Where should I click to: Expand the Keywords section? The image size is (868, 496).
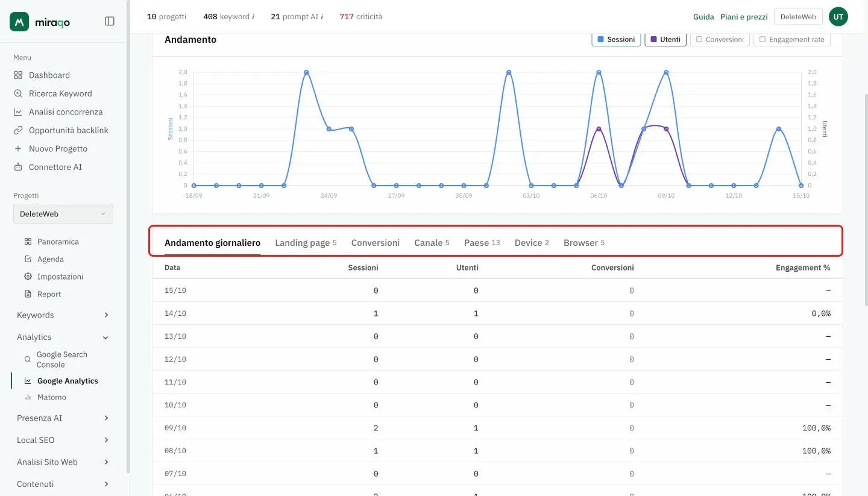[x=63, y=315]
